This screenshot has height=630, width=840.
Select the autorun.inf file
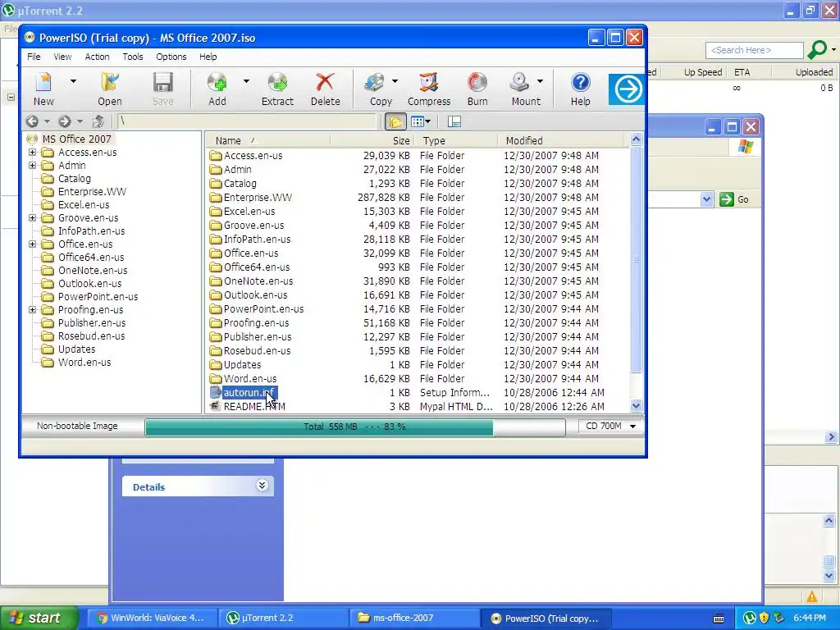(249, 392)
